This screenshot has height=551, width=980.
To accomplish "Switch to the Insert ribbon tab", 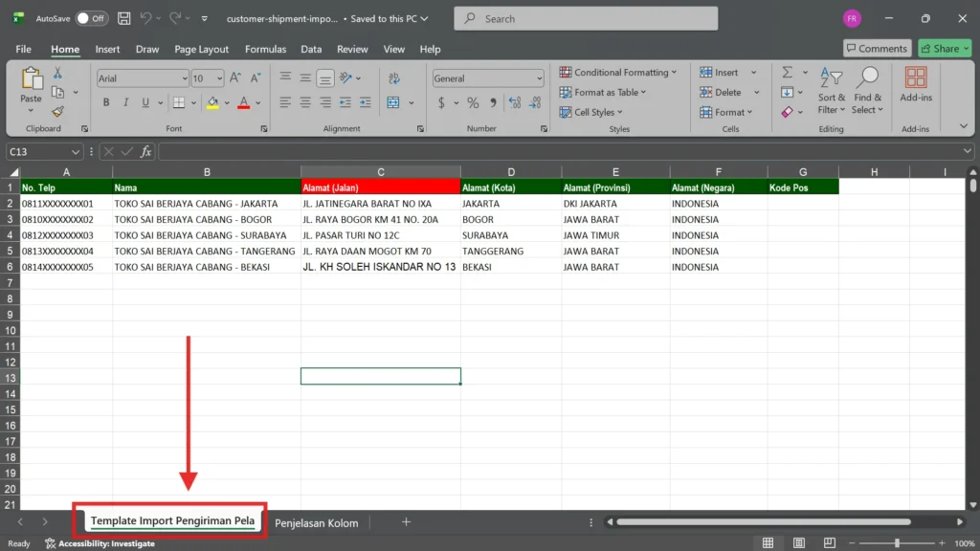I will [x=107, y=49].
